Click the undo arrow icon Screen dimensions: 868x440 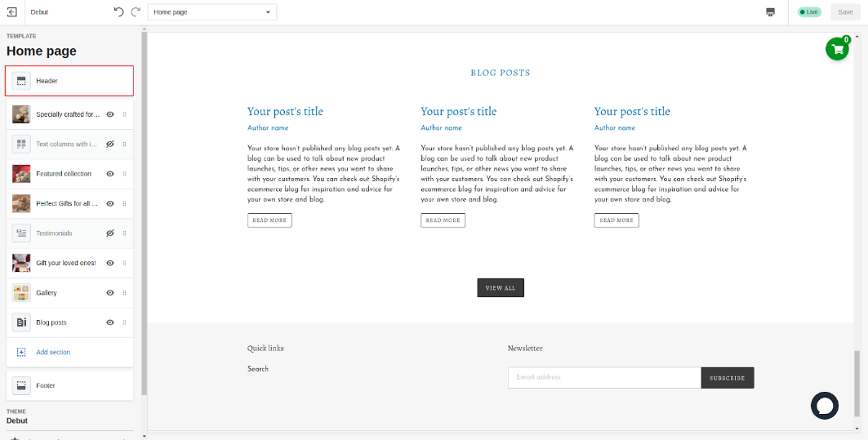pos(119,12)
